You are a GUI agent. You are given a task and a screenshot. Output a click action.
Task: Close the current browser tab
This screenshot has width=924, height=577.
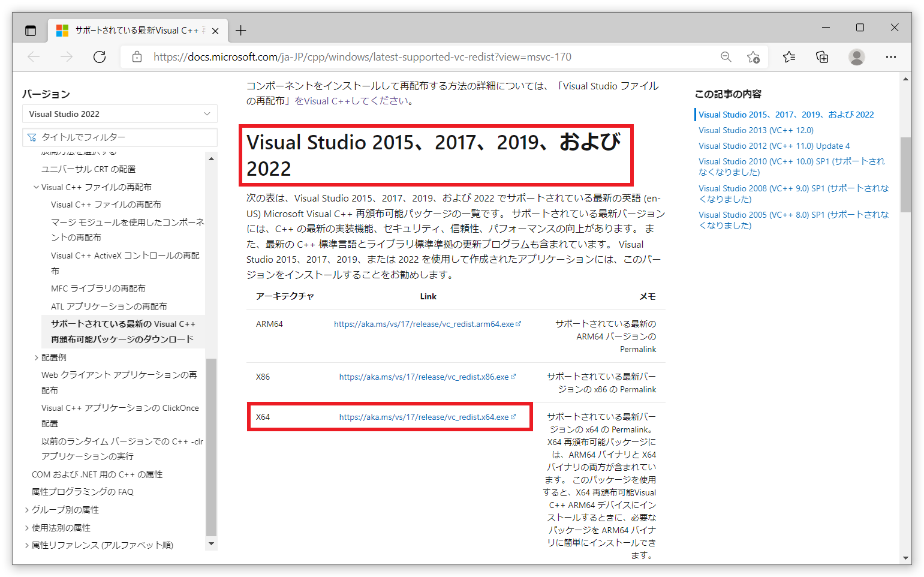pyautogui.click(x=215, y=31)
